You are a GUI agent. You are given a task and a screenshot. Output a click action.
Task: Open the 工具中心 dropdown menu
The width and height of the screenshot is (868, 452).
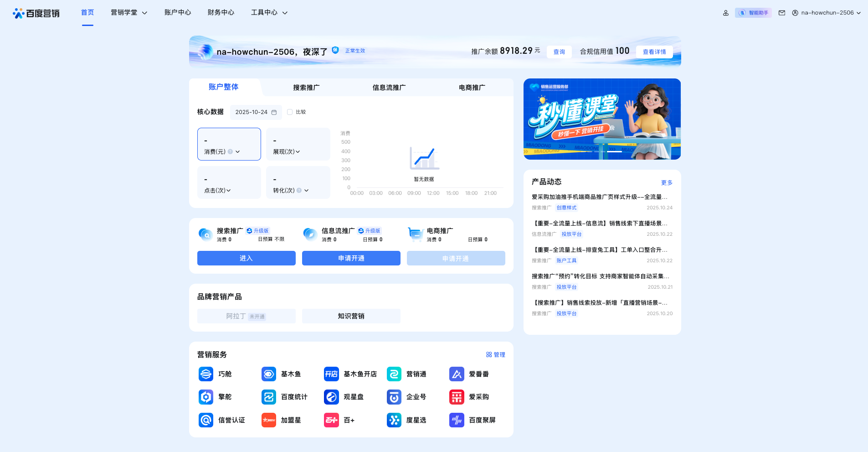point(269,12)
